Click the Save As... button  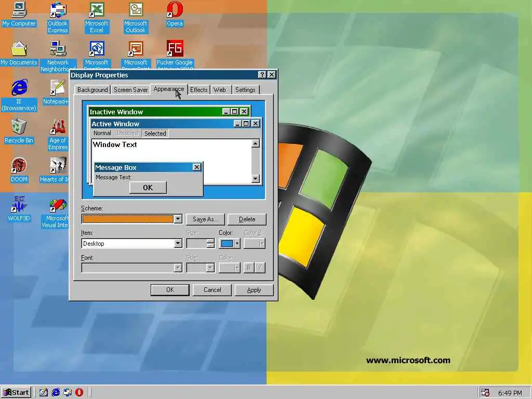[x=205, y=219]
